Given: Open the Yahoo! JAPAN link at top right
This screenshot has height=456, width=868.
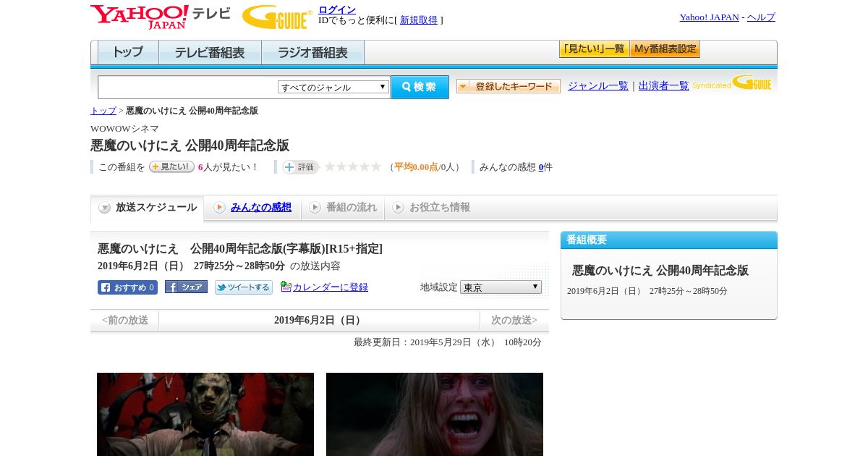Looking at the screenshot, I should point(709,17).
